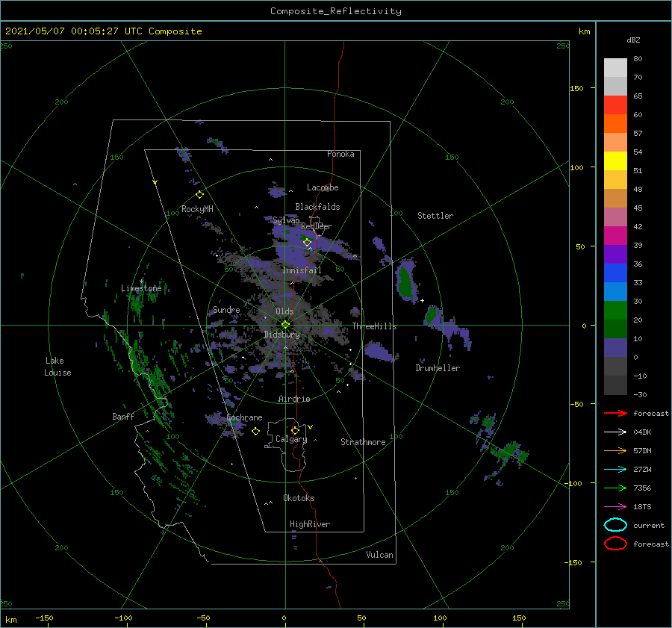Image resolution: width=672 pixels, height=628 pixels.
Task: Click the Olds town label
Action: point(284,311)
